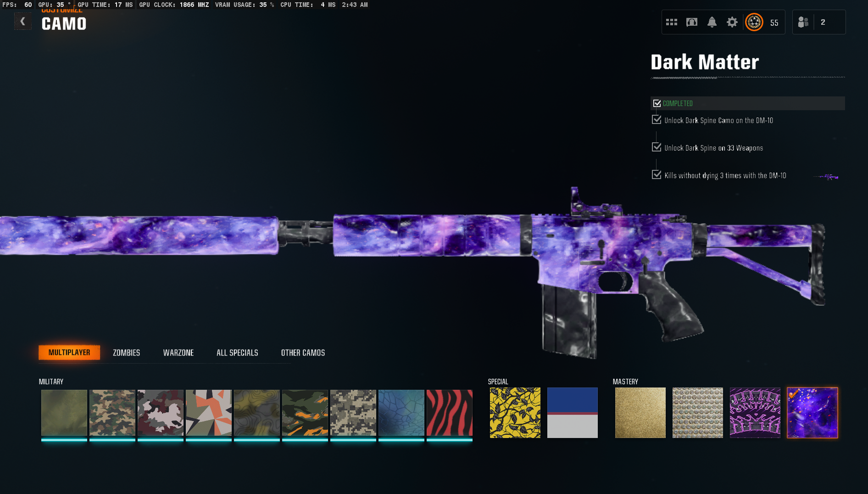The image size is (868, 494).
Task: Go back using the back arrow
Action: pyautogui.click(x=22, y=22)
